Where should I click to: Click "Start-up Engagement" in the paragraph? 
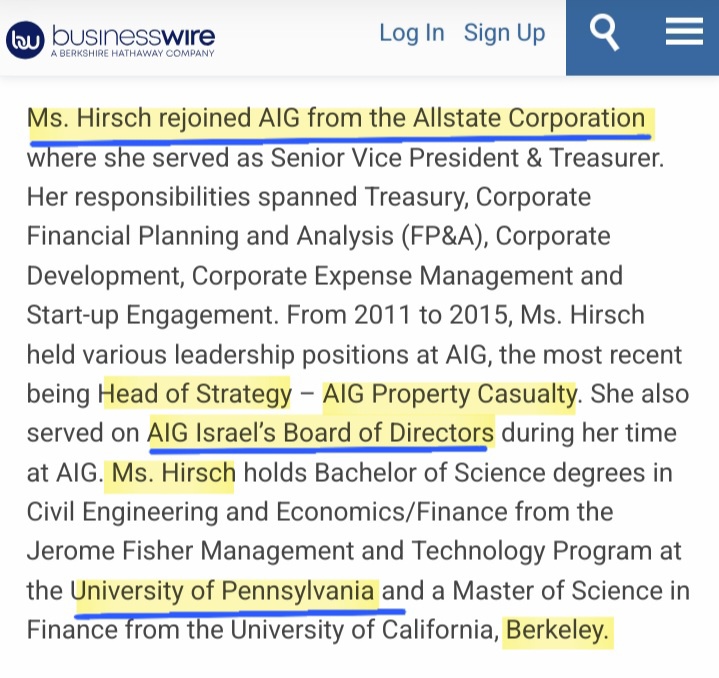coord(150,315)
